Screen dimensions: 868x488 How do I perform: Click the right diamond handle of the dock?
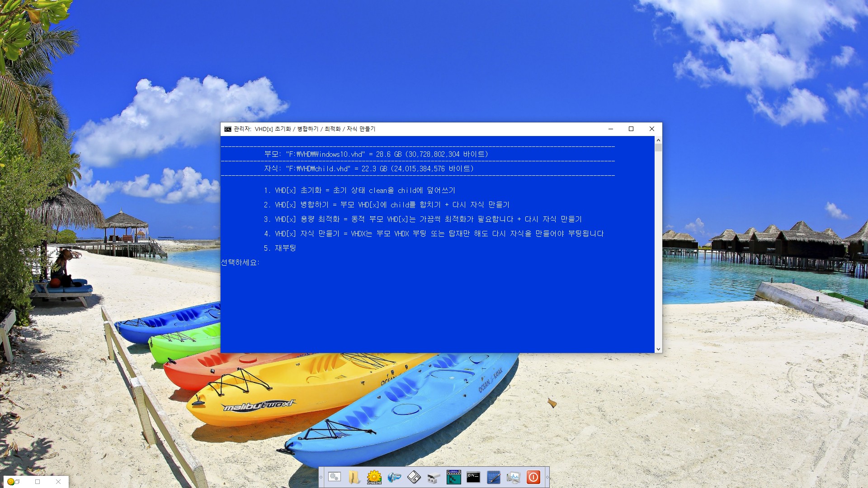[547, 477]
